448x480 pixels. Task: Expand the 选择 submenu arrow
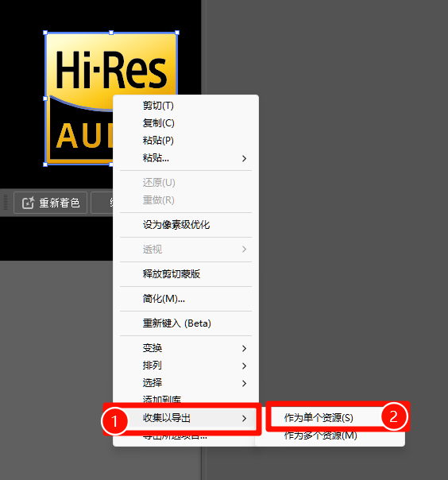244,383
